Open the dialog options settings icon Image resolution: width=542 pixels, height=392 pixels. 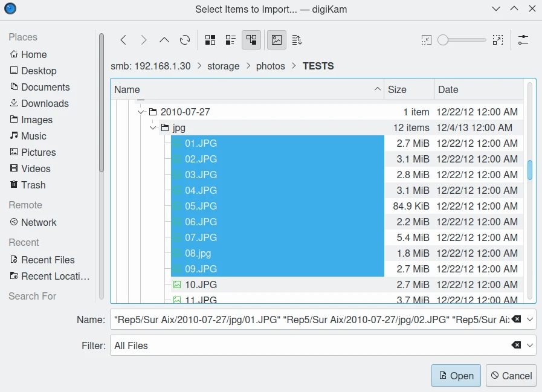point(523,40)
